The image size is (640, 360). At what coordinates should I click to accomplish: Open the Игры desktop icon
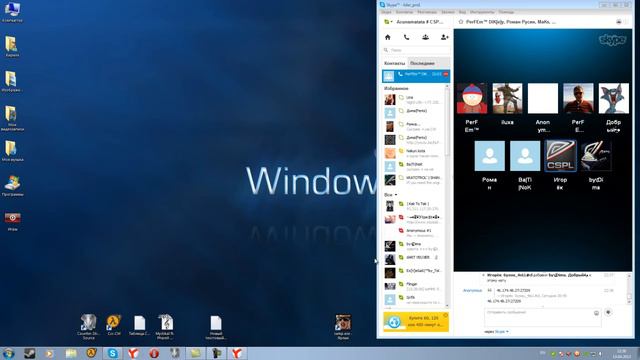pyautogui.click(x=12, y=221)
